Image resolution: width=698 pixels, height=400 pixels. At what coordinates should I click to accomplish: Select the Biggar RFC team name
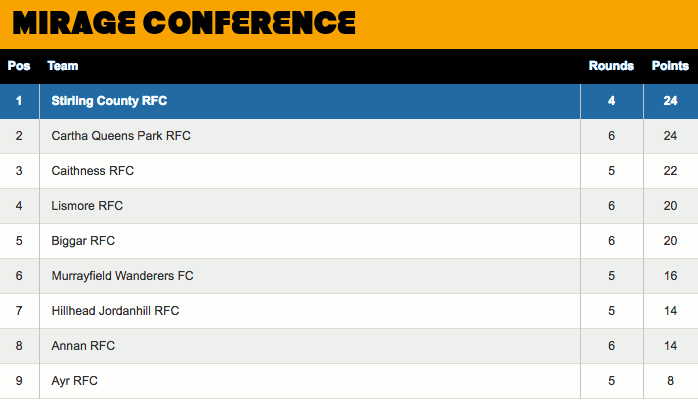(83, 241)
